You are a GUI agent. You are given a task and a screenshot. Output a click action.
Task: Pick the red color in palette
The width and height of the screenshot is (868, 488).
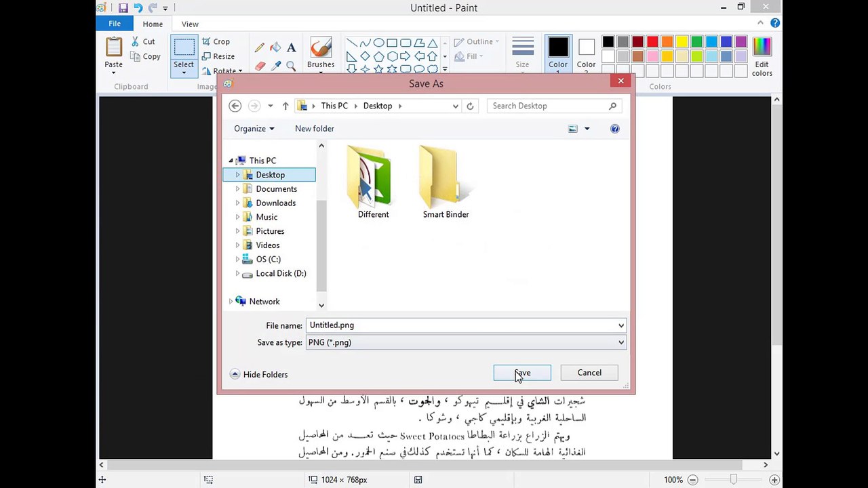click(x=652, y=42)
